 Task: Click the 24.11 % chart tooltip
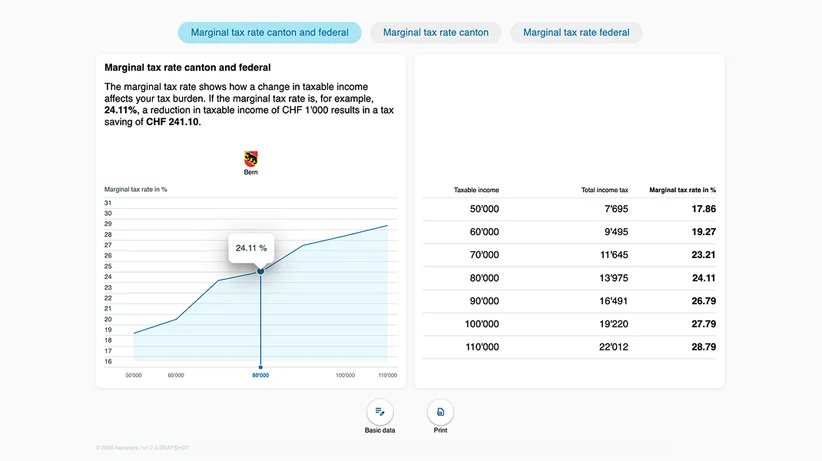[251, 248]
